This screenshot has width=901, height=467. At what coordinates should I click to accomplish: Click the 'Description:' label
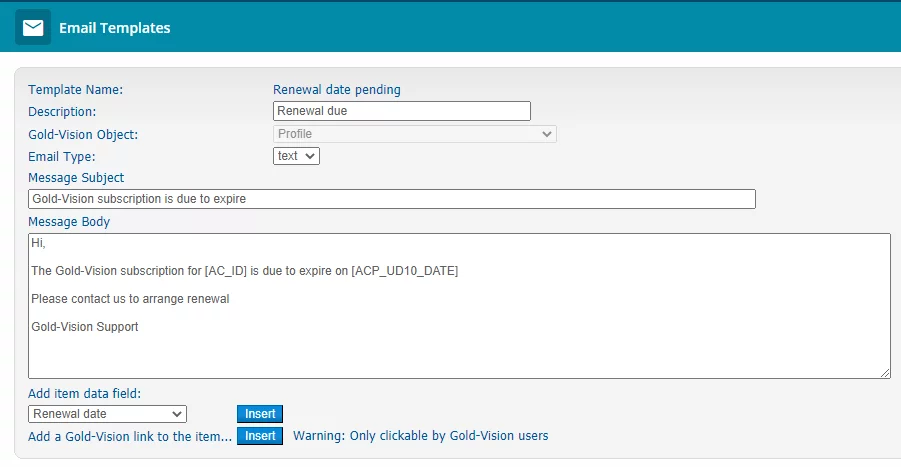point(62,111)
